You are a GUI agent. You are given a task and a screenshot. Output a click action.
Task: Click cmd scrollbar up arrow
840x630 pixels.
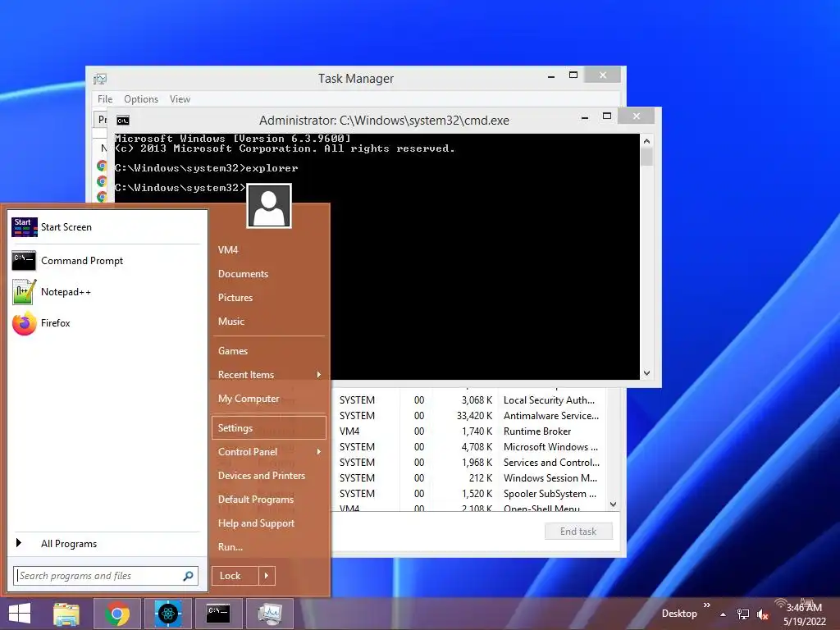(x=646, y=141)
